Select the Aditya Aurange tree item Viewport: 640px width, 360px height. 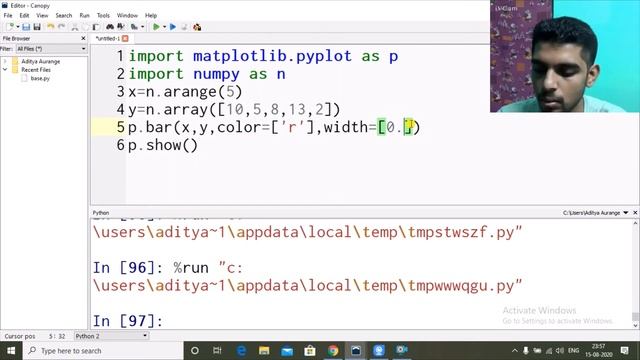pyautogui.click(x=40, y=61)
